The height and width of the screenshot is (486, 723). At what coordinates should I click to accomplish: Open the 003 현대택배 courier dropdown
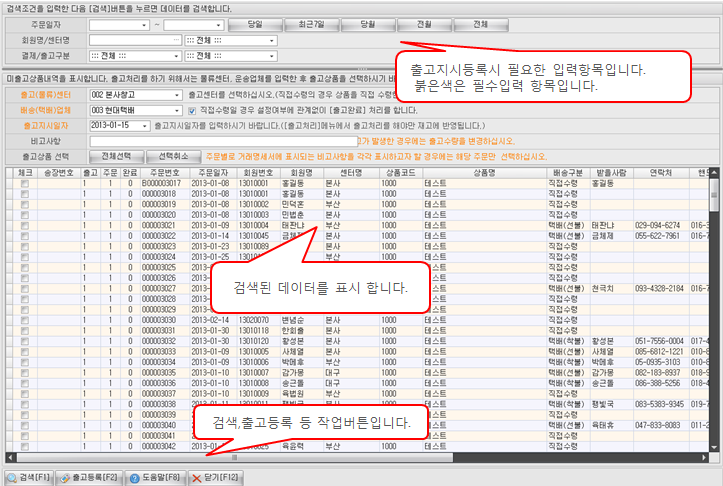click(177, 111)
